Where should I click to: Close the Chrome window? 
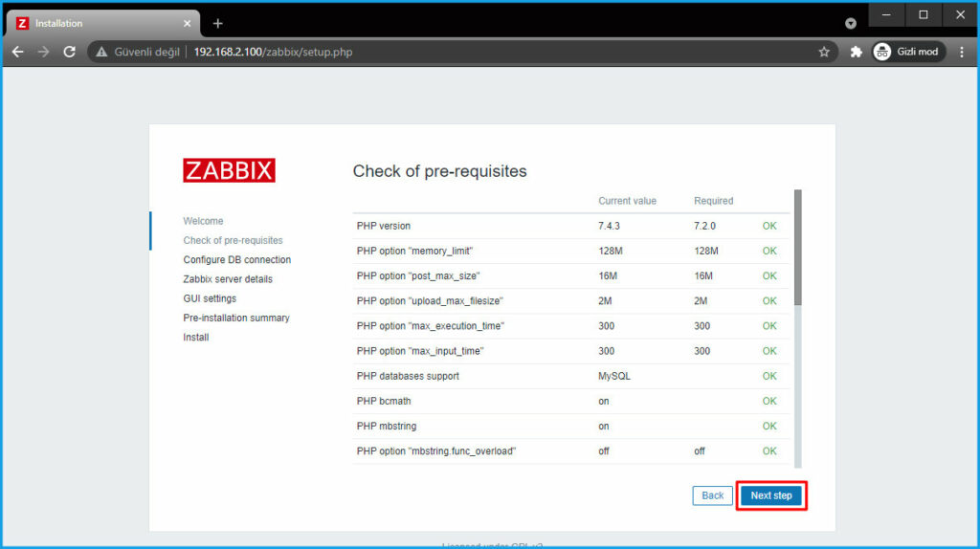(x=960, y=15)
